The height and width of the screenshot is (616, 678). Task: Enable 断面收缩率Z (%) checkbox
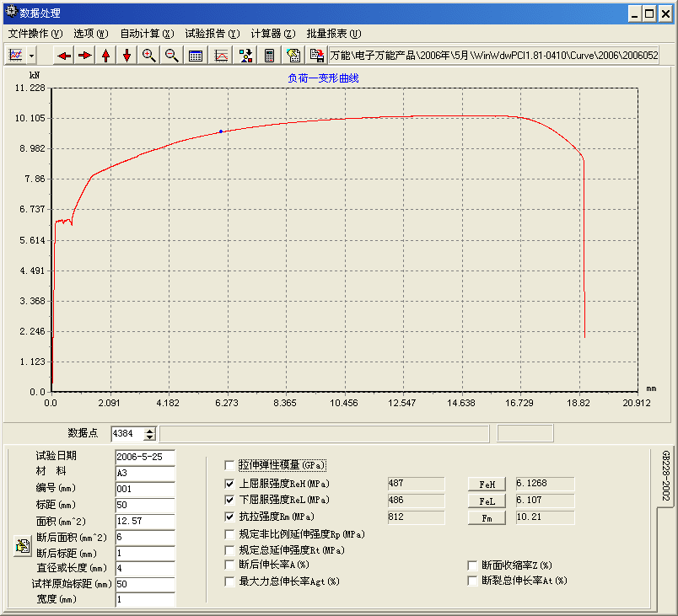[x=472, y=565]
